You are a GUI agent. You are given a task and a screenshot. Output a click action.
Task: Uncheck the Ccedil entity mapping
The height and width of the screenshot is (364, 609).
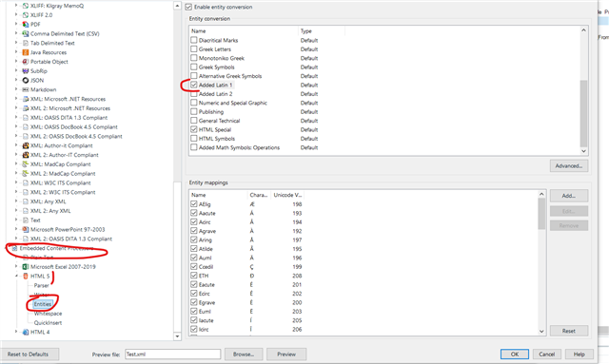(x=194, y=267)
